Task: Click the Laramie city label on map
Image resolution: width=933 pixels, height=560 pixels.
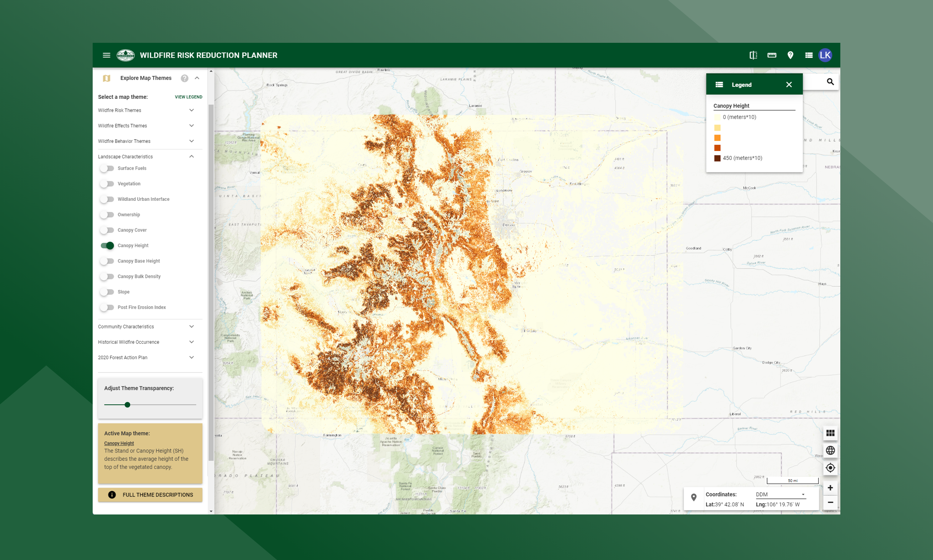Action: point(475,105)
